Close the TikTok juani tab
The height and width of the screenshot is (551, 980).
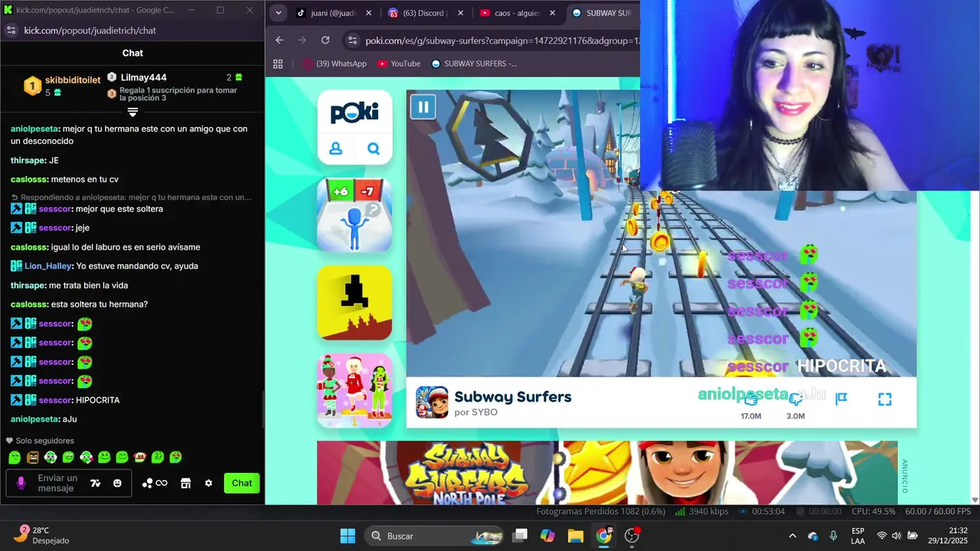tap(369, 13)
